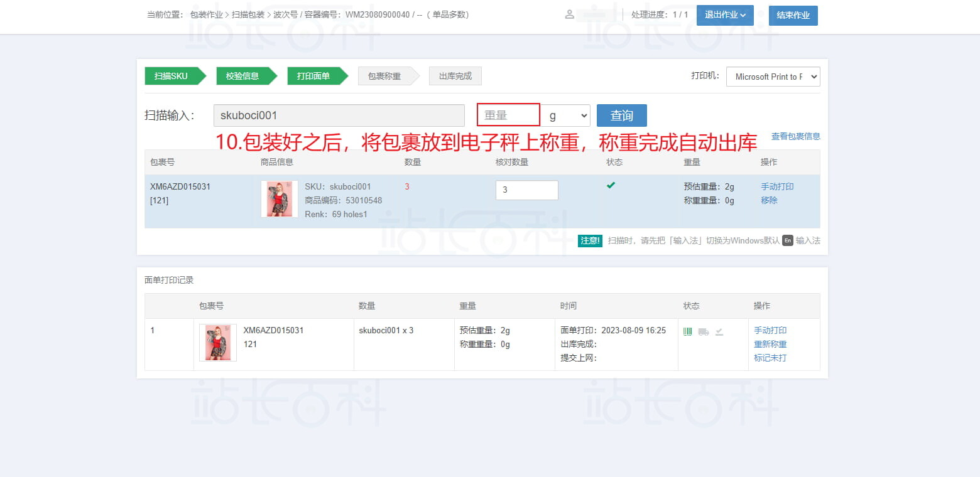
Task: Click the En input method icon
Action: [x=788, y=240]
